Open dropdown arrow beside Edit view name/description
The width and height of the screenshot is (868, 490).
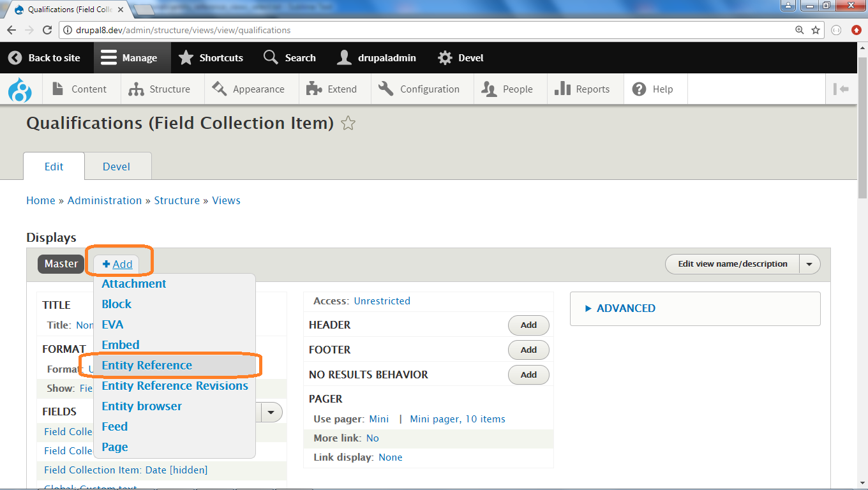click(x=809, y=264)
